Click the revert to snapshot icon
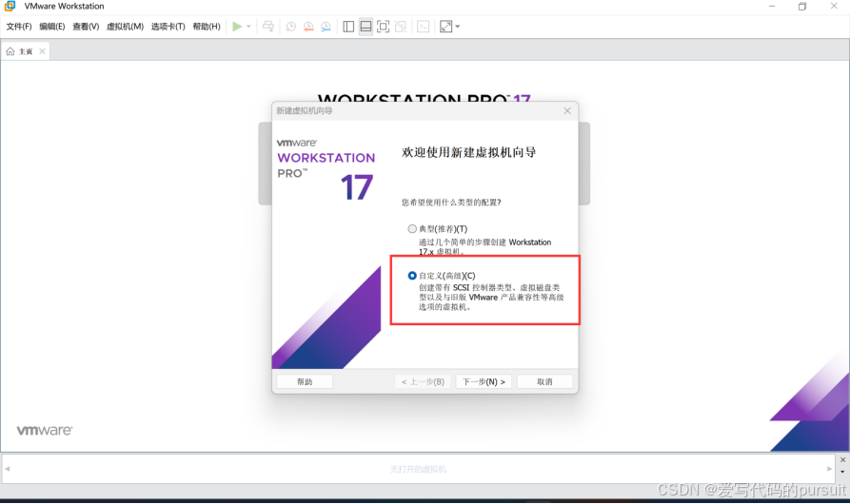This screenshot has width=850, height=504. click(308, 27)
